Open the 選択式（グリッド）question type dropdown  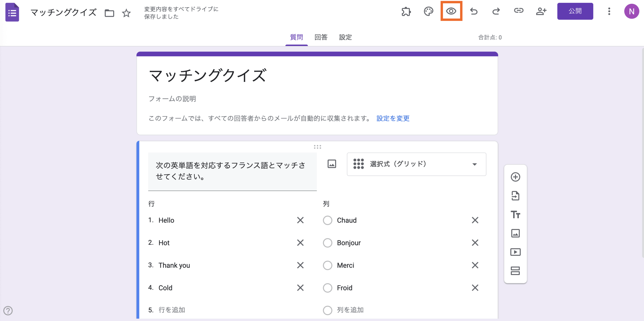click(x=416, y=164)
